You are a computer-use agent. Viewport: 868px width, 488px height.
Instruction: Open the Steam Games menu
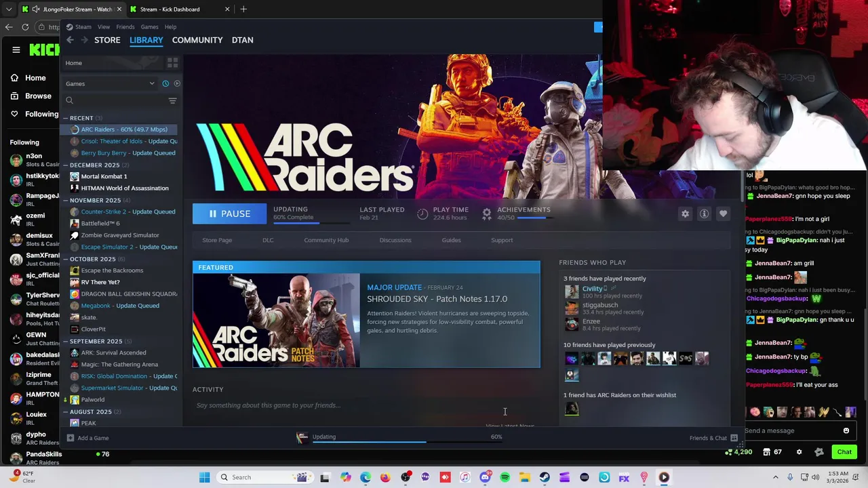[149, 27]
